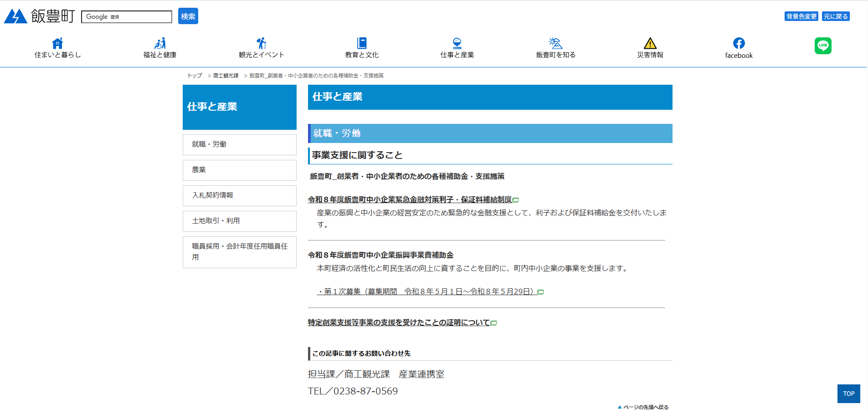Open 農業 in the sidebar

(240, 170)
